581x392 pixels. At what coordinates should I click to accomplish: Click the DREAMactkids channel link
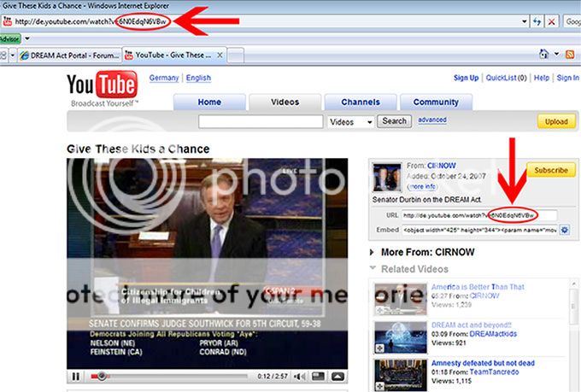pos(493,334)
